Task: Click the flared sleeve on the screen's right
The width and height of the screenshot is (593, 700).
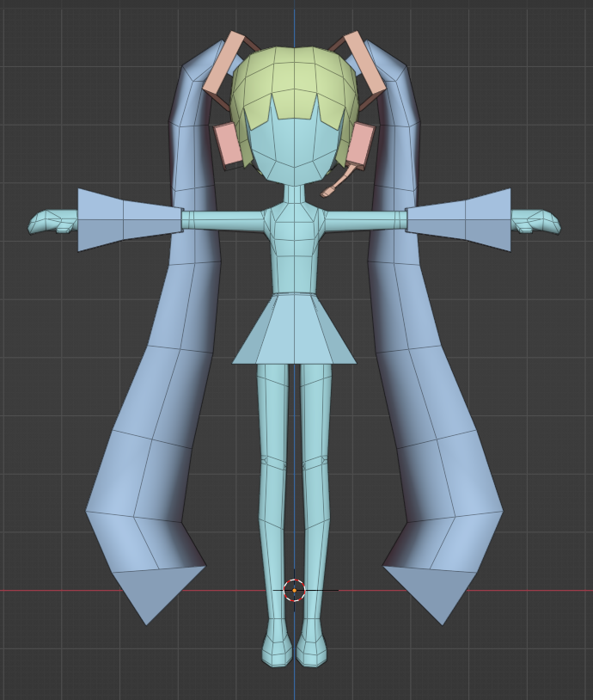Action: (459, 219)
